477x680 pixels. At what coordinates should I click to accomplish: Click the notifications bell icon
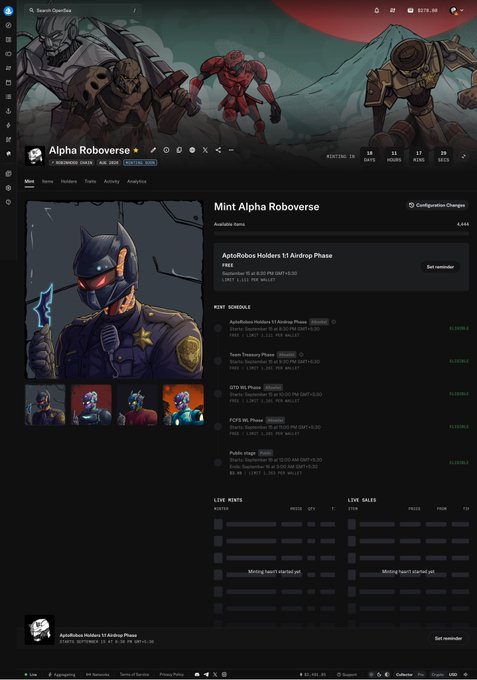(376, 10)
